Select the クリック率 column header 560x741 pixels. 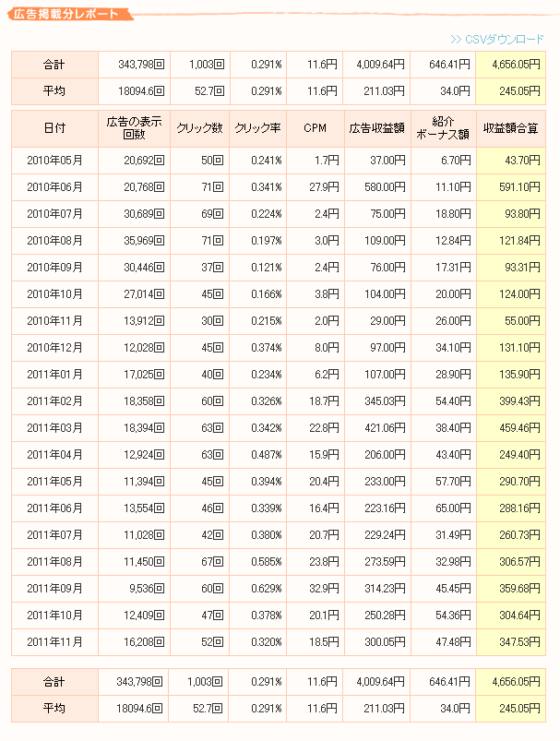pyautogui.click(x=257, y=128)
